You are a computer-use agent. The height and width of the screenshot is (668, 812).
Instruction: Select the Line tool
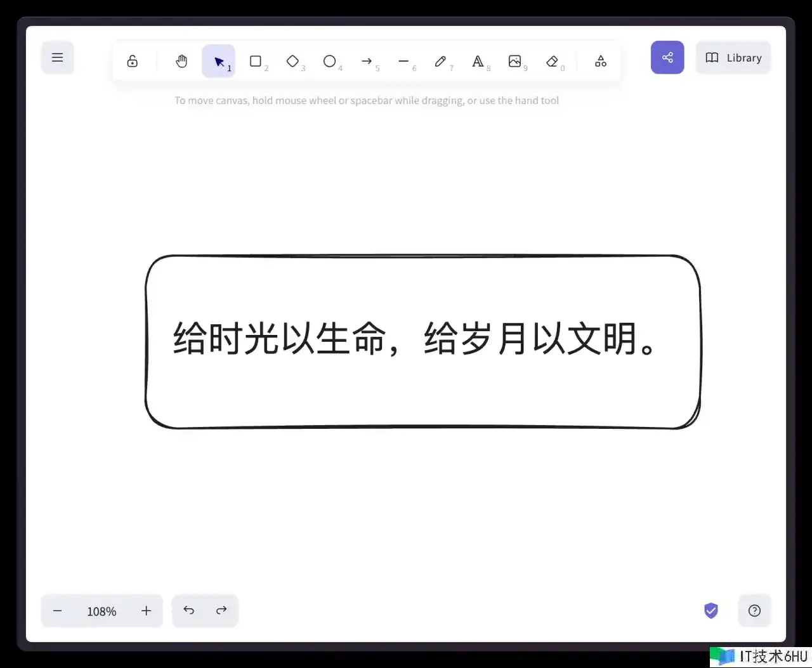point(403,61)
